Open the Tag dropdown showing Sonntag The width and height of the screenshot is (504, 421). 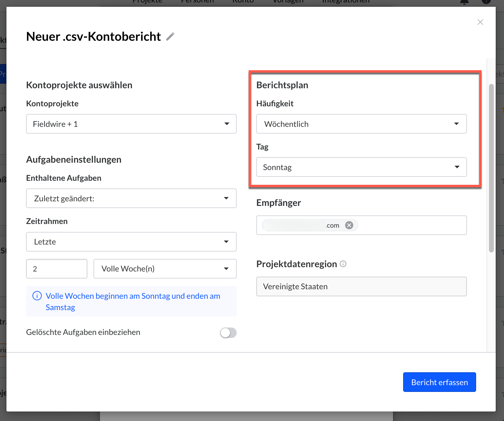tap(361, 167)
